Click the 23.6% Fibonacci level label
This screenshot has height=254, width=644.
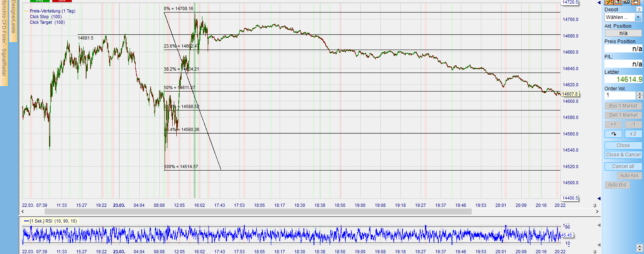click(180, 46)
